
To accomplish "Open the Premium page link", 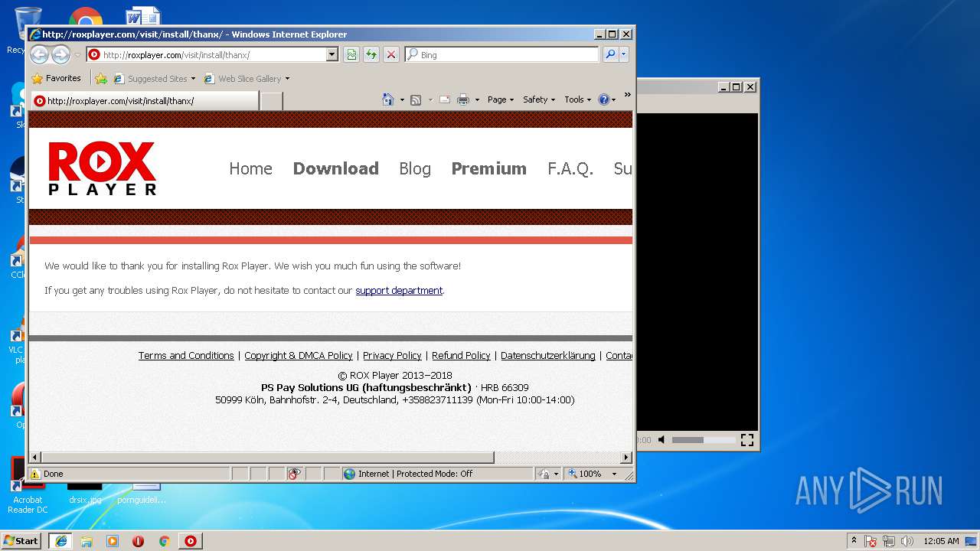I will pyautogui.click(x=488, y=168).
